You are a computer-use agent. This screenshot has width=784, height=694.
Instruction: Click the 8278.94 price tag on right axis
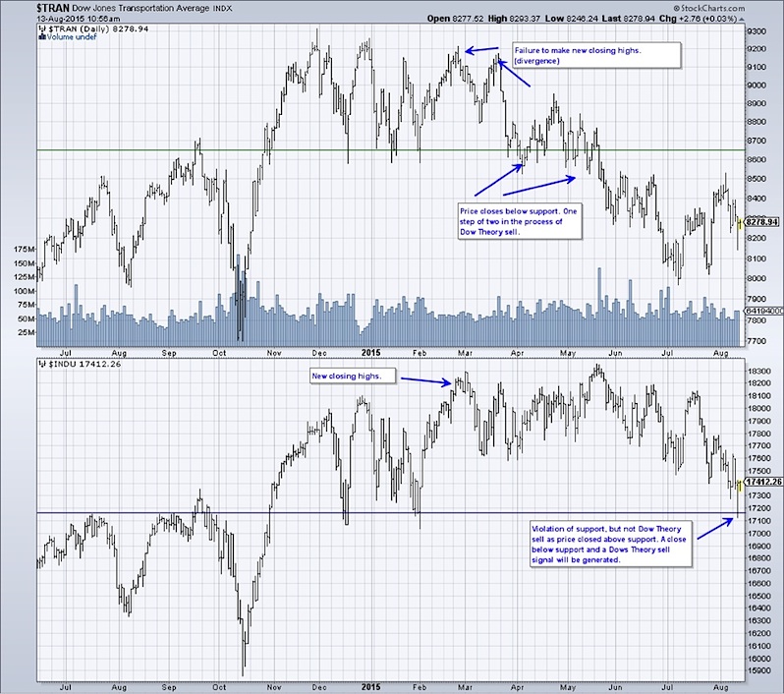click(x=763, y=221)
